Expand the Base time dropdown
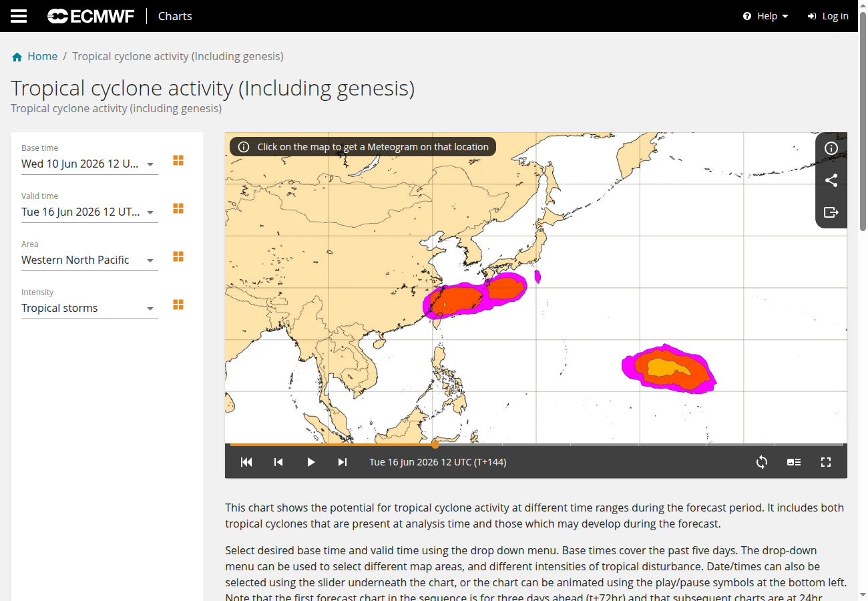Viewport: 868px width, 601px height. 89,164
